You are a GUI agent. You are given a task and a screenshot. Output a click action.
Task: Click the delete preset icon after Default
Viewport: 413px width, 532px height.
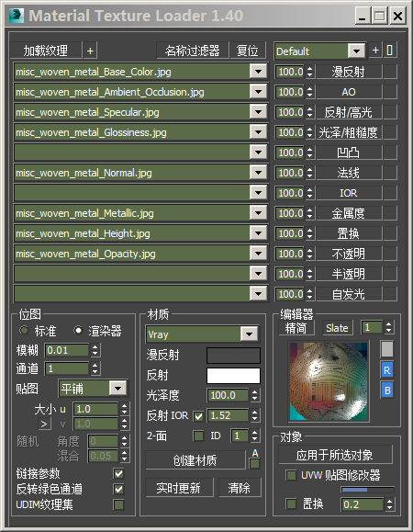(x=390, y=51)
